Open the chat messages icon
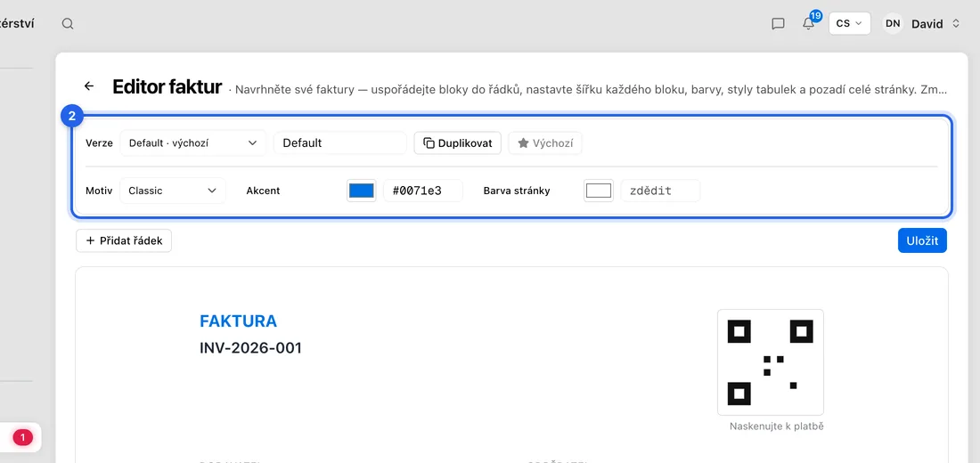This screenshot has height=463, width=980. (x=778, y=24)
